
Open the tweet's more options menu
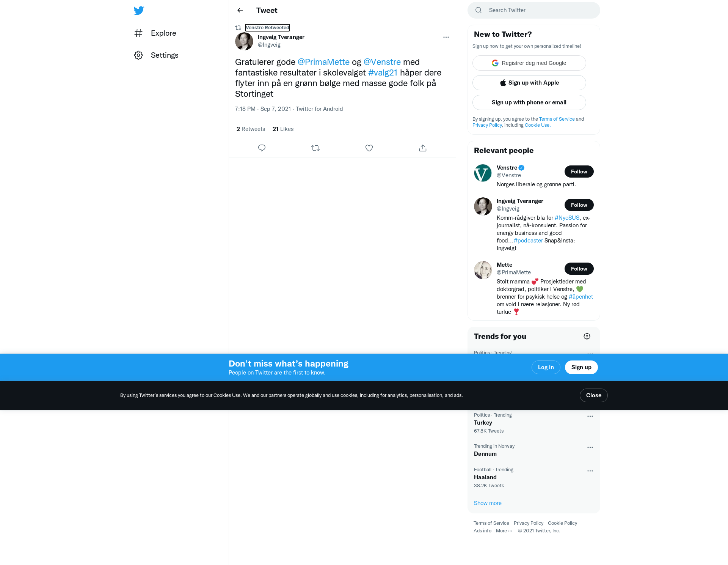(x=446, y=37)
